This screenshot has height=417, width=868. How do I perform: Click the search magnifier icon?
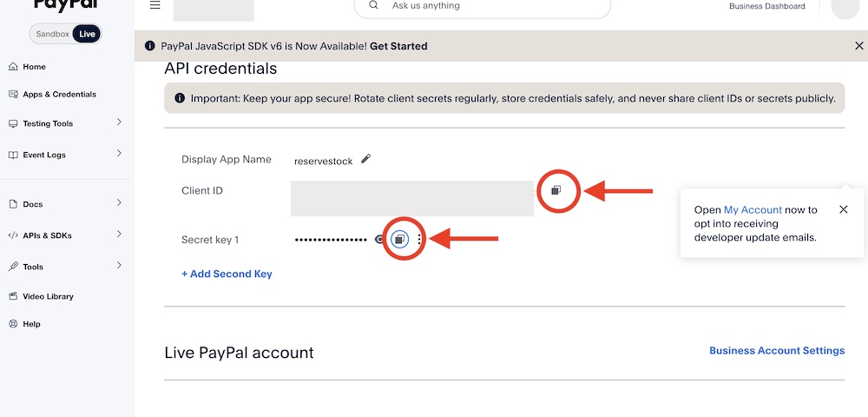pos(374,5)
